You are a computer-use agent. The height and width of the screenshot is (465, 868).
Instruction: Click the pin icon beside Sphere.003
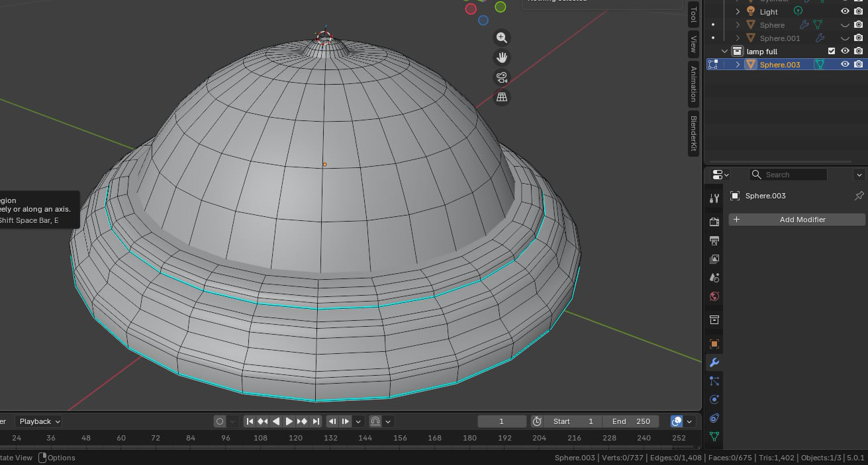click(859, 196)
